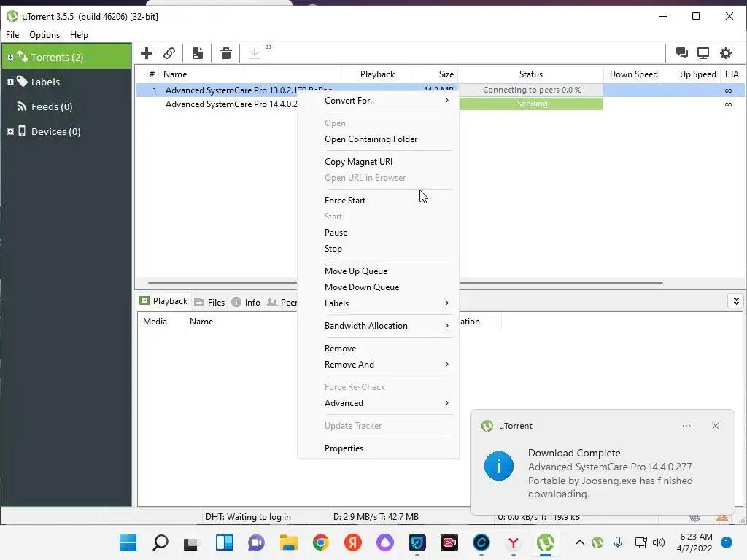Viewport: 747px width, 560px height.
Task: Open the Help menu
Action: tap(79, 35)
